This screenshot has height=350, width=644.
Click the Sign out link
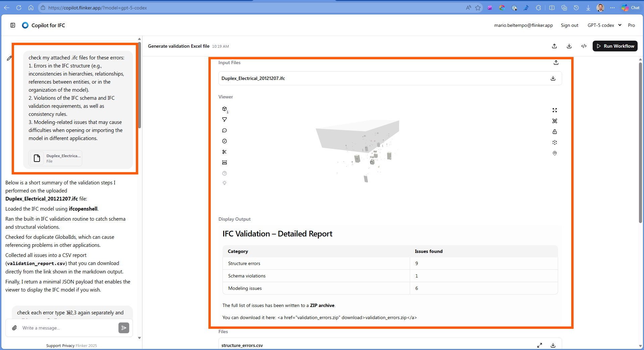(569, 25)
